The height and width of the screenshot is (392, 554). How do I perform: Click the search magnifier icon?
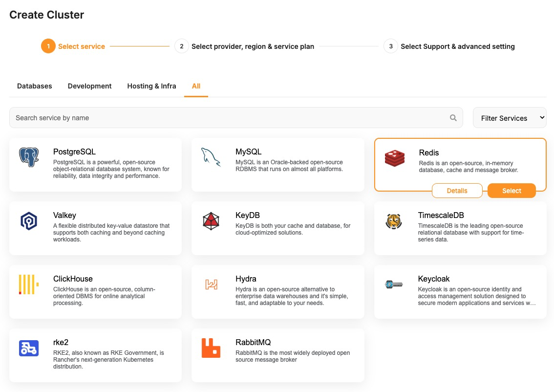click(453, 118)
